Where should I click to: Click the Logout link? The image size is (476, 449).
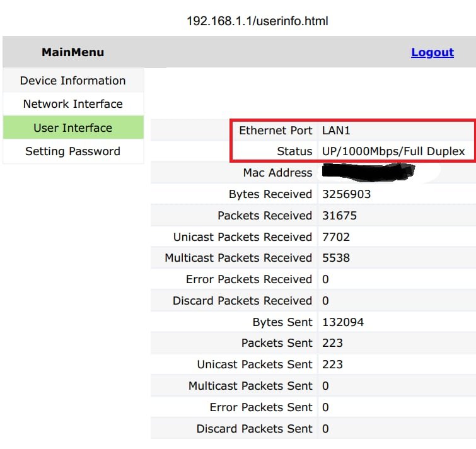432,52
